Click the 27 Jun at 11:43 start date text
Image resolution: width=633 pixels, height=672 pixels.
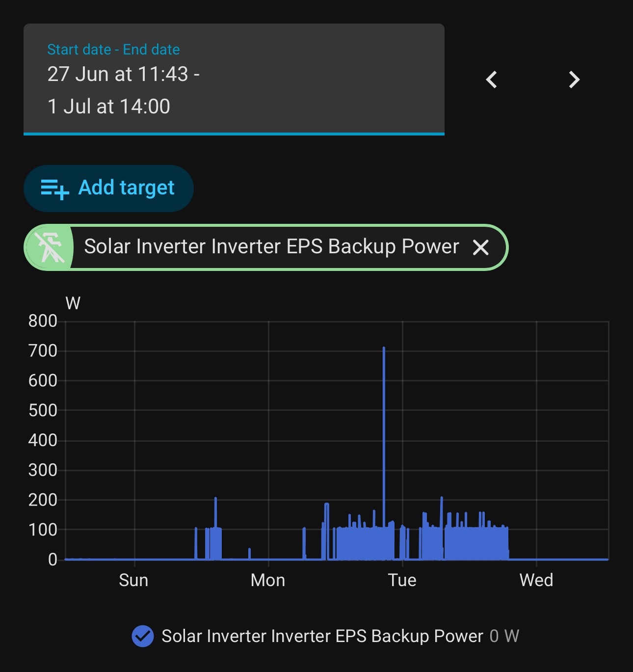[118, 74]
